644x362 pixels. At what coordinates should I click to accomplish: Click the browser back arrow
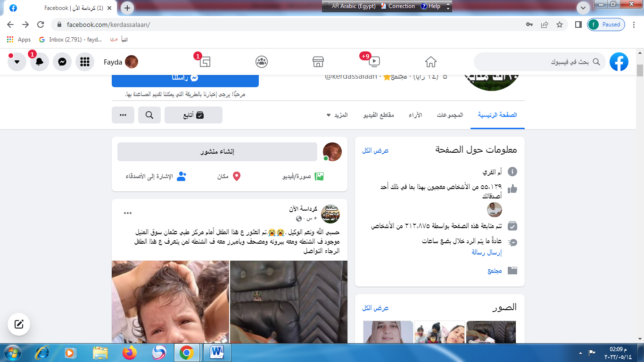[10, 25]
